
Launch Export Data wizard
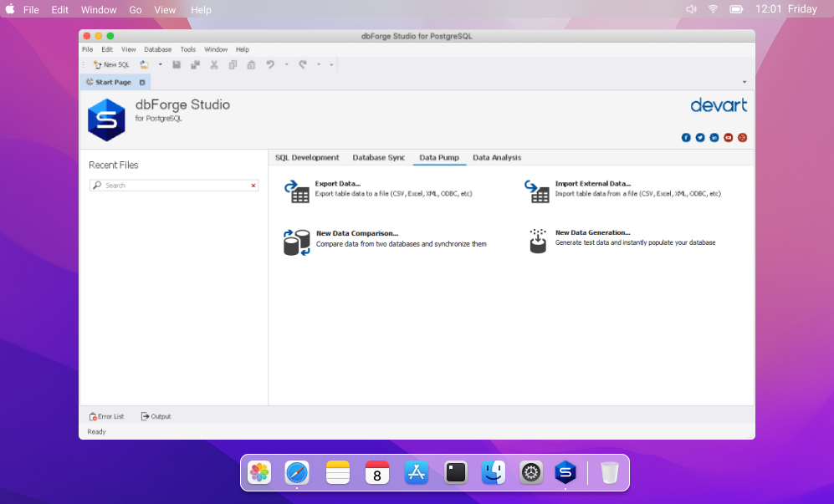tap(377, 191)
